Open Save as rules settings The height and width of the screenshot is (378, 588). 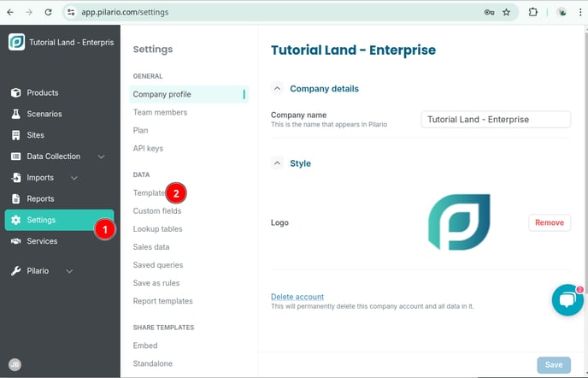click(x=156, y=283)
